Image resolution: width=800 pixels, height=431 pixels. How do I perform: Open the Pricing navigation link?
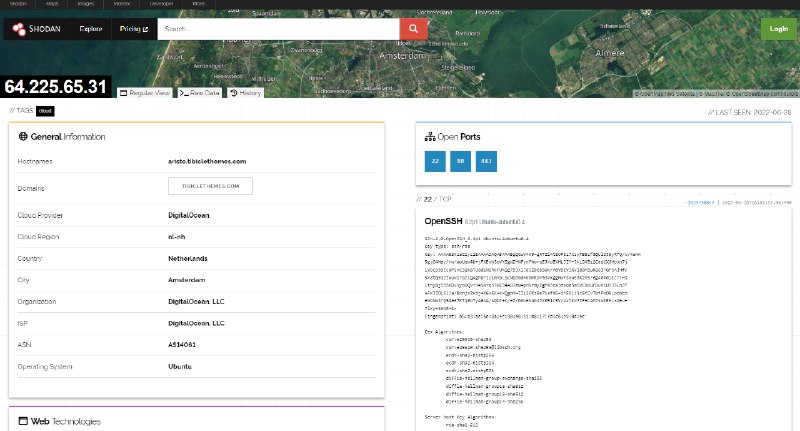[x=134, y=29]
